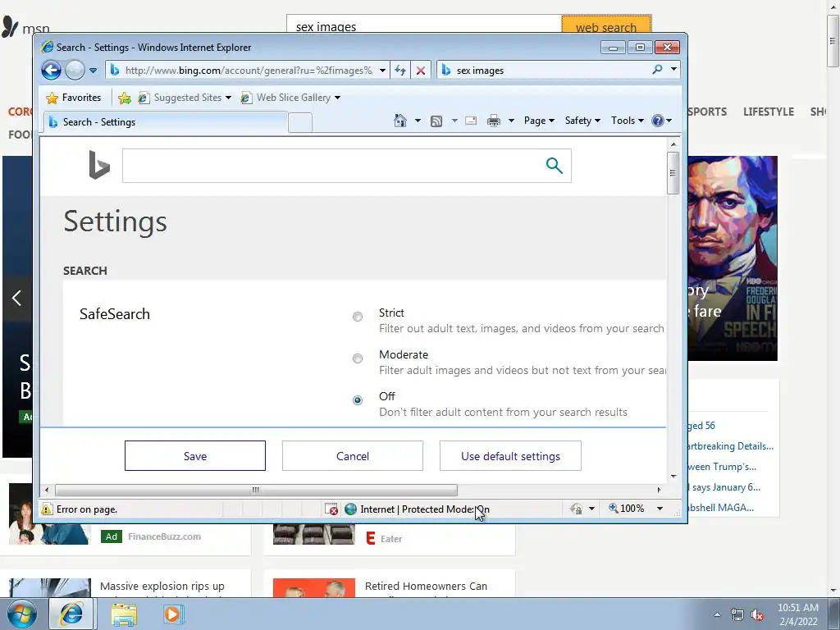Open the Windows Start button
Screen dimensions: 840x630
pyautogui.click(x=21, y=614)
